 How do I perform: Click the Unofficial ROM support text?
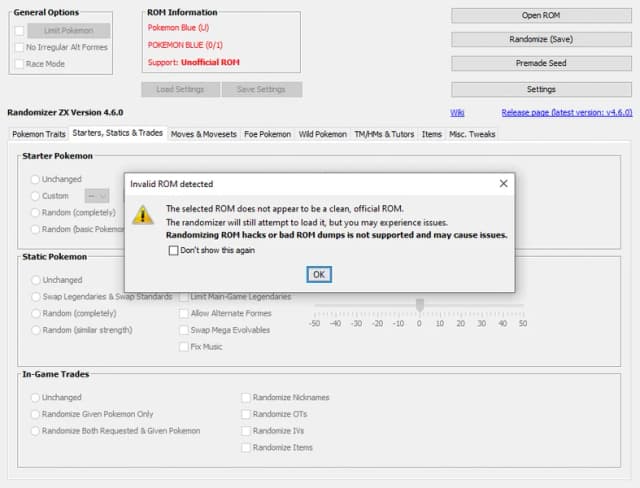(210, 62)
